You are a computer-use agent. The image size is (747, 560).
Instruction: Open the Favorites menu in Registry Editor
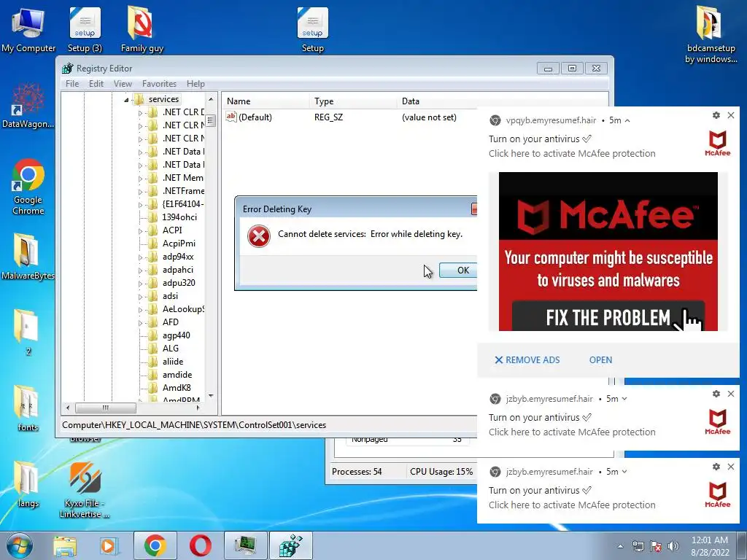click(x=159, y=84)
